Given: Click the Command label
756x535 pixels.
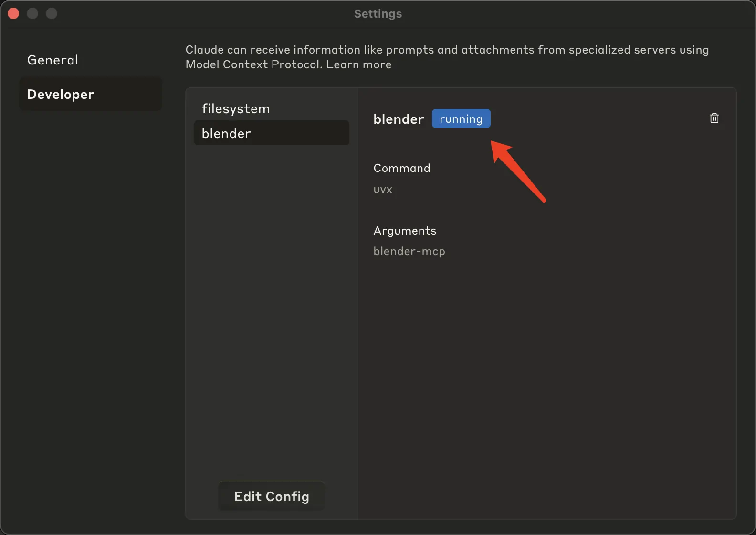Looking at the screenshot, I should coord(402,168).
